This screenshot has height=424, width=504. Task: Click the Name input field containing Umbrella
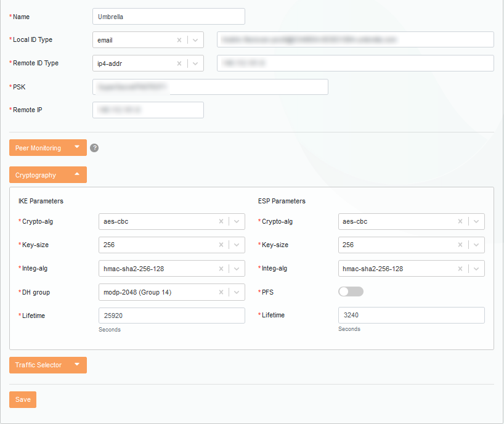tap(168, 17)
